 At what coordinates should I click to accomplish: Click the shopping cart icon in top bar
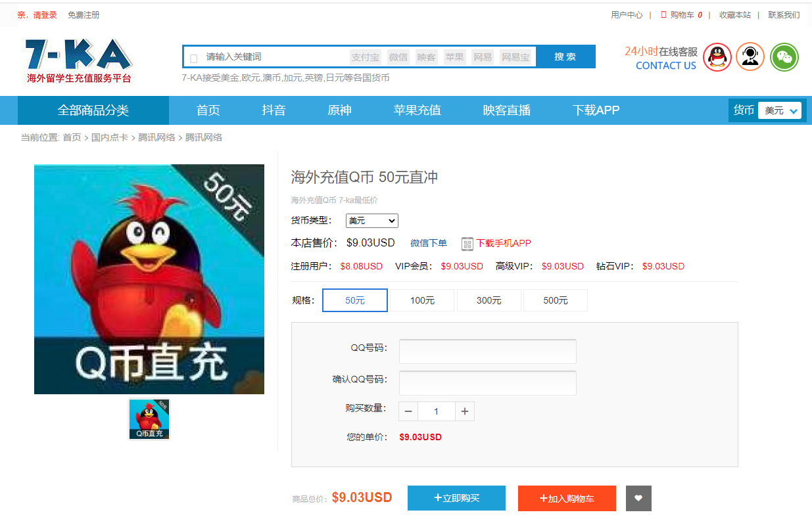(x=663, y=14)
